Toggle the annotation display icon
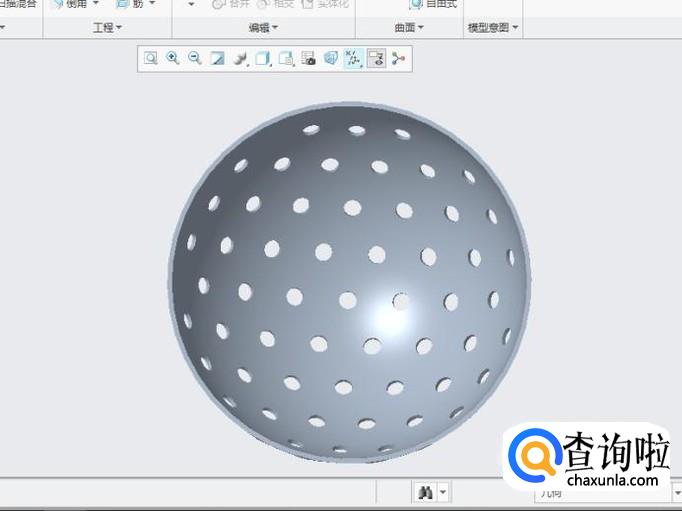The height and width of the screenshot is (511, 682). 376,59
